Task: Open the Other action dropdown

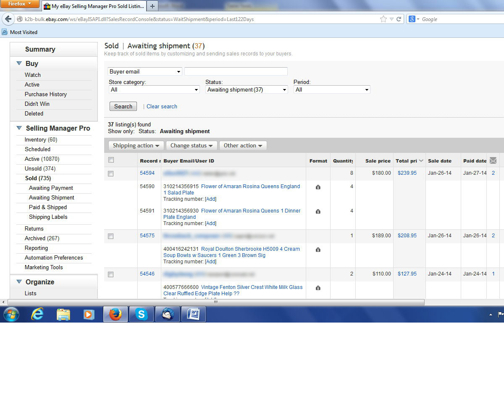Action: tap(243, 145)
